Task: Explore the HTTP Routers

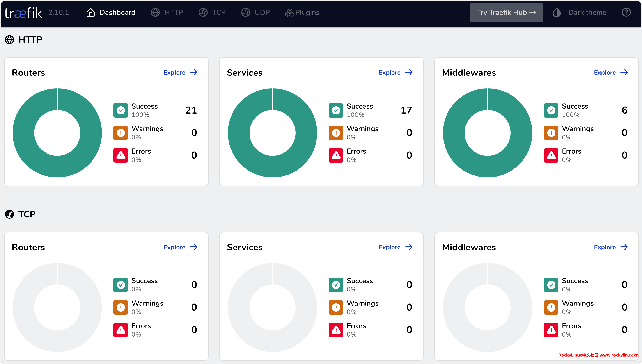Action: 180,73
